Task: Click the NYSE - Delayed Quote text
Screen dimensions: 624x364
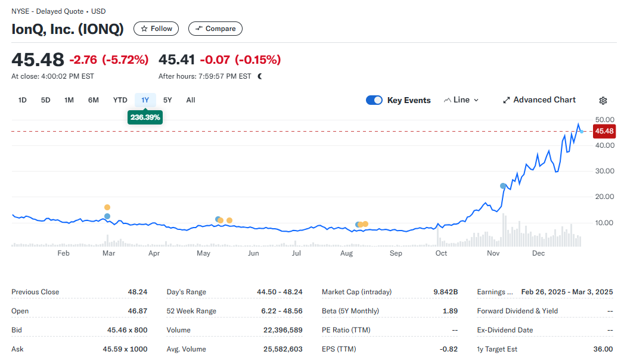Action: pos(47,11)
